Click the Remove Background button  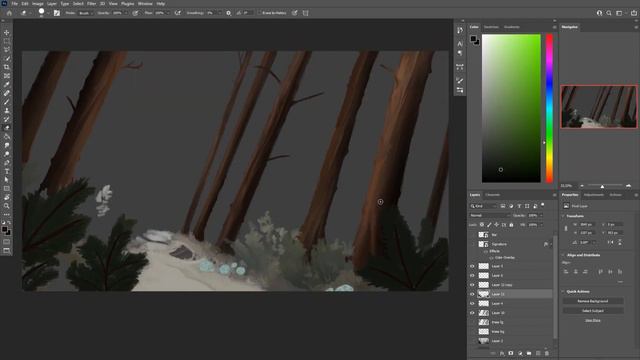click(593, 301)
